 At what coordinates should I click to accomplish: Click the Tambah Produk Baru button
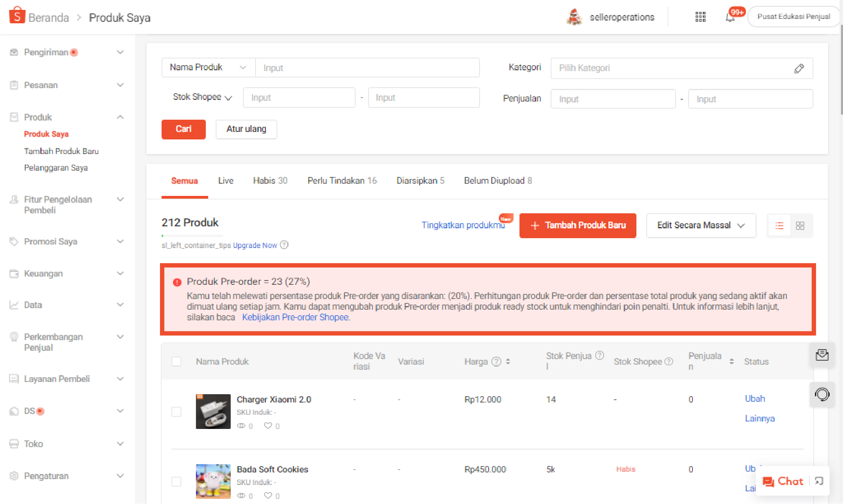pyautogui.click(x=578, y=226)
